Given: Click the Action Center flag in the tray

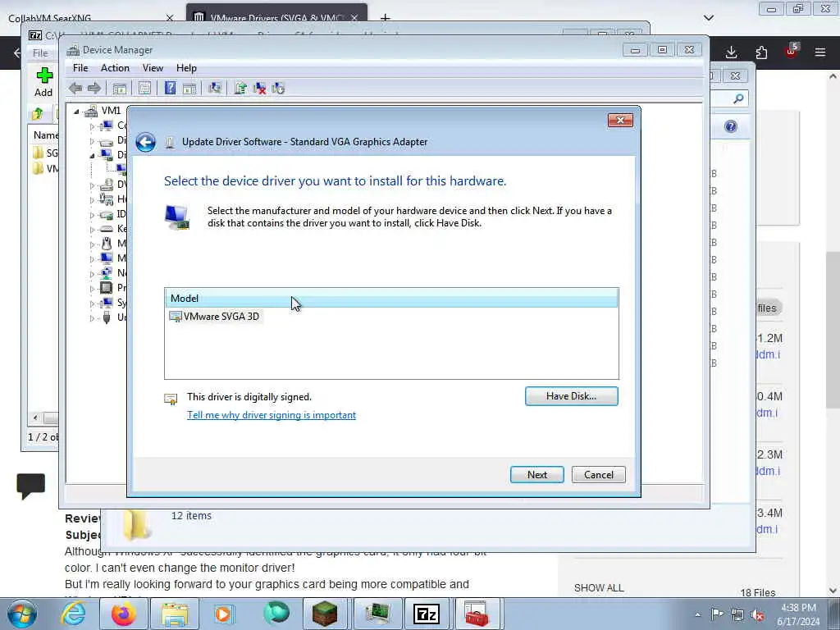Looking at the screenshot, I should pyautogui.click(x=717, y=614).
